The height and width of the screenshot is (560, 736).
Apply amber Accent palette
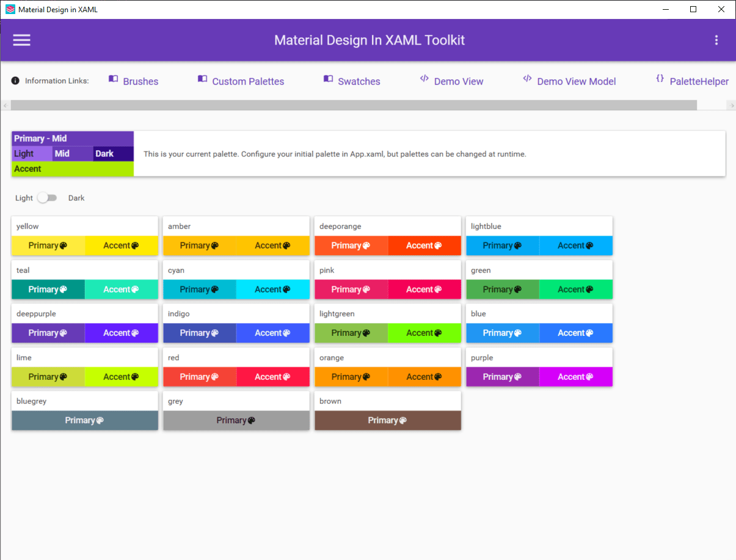[x=273, y=245]
